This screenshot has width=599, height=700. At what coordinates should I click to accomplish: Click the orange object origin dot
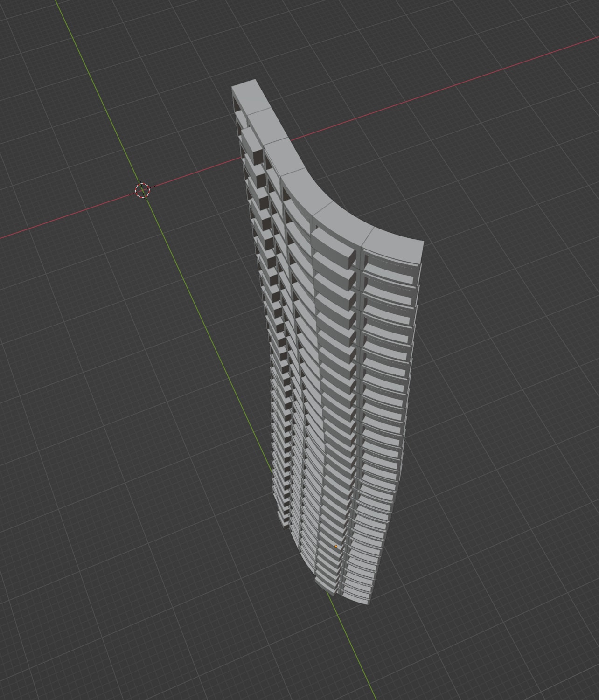[336, 546]
